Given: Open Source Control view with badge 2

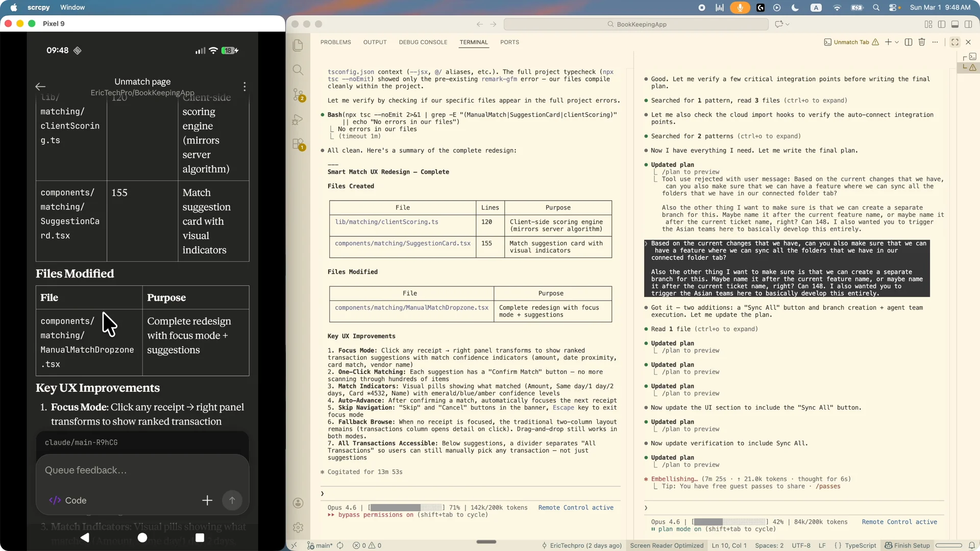Looking at the screenshot, I should pos(298,94).
